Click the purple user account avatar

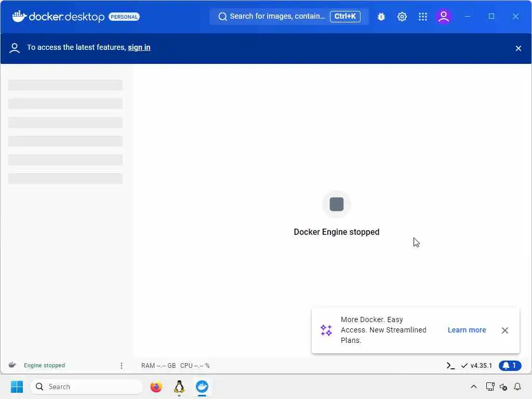[x=444, y=16]
